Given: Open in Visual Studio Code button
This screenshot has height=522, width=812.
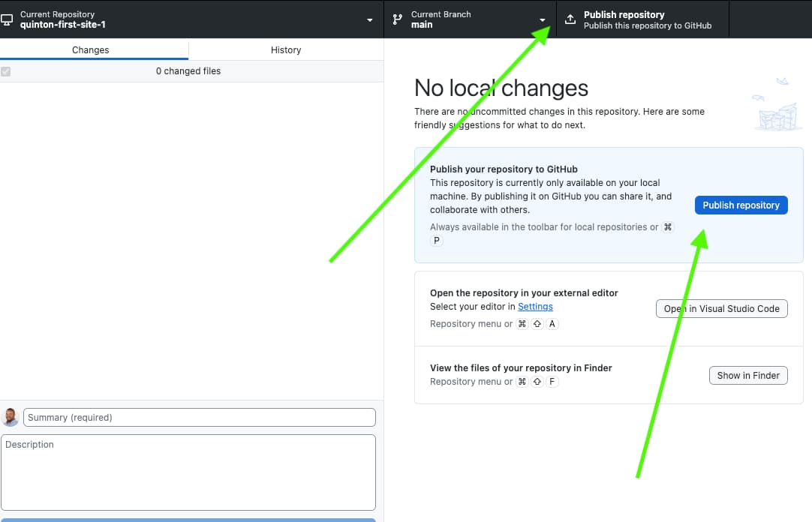Looking at the screenshot, I should 721,308.
